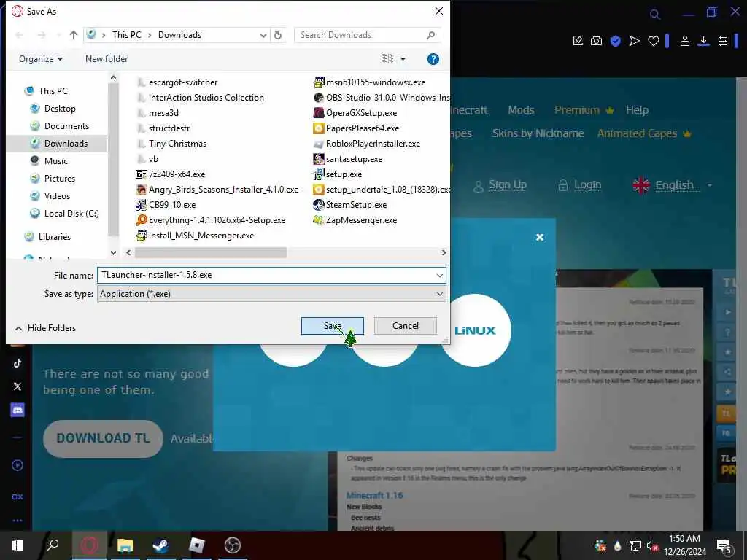Open Discord in the browser sidebar

click(x=18, y=410)
